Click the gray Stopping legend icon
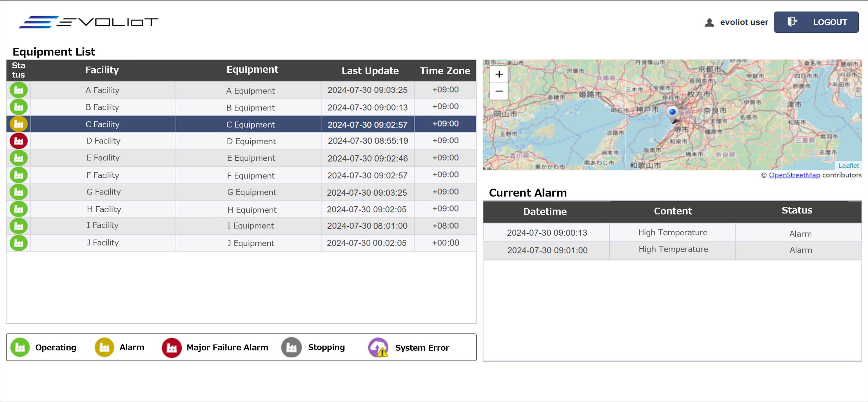The width and height of the screenshot is (868, 402). point(291,347)
